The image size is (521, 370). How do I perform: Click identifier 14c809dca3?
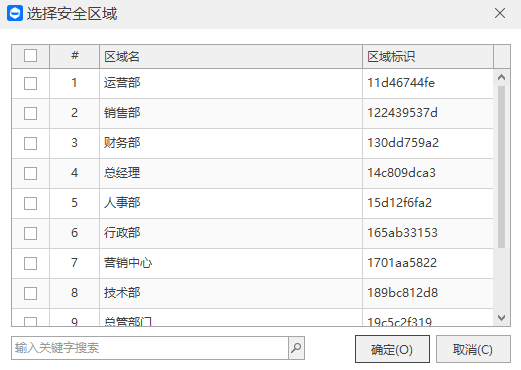(401, 173)
